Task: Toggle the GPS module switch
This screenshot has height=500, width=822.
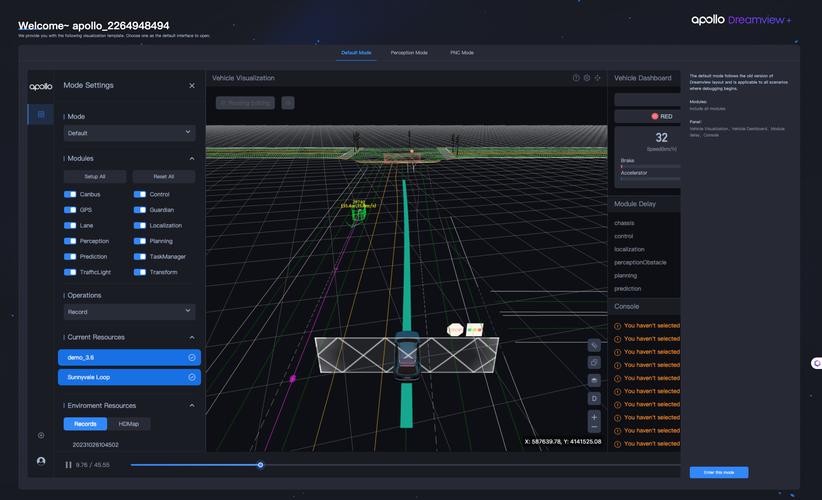Action: [70, 210]
